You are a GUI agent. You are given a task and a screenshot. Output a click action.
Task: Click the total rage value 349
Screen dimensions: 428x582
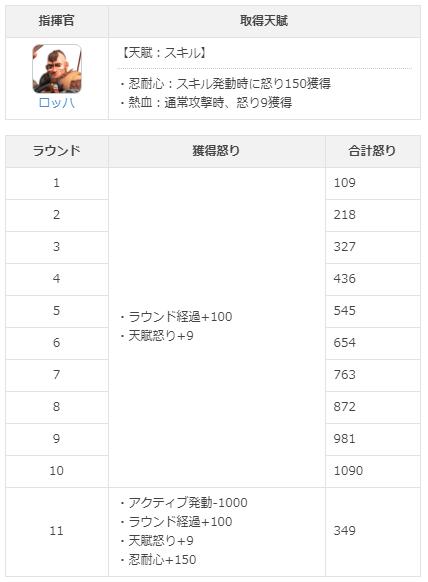click(x=344, y=531)
